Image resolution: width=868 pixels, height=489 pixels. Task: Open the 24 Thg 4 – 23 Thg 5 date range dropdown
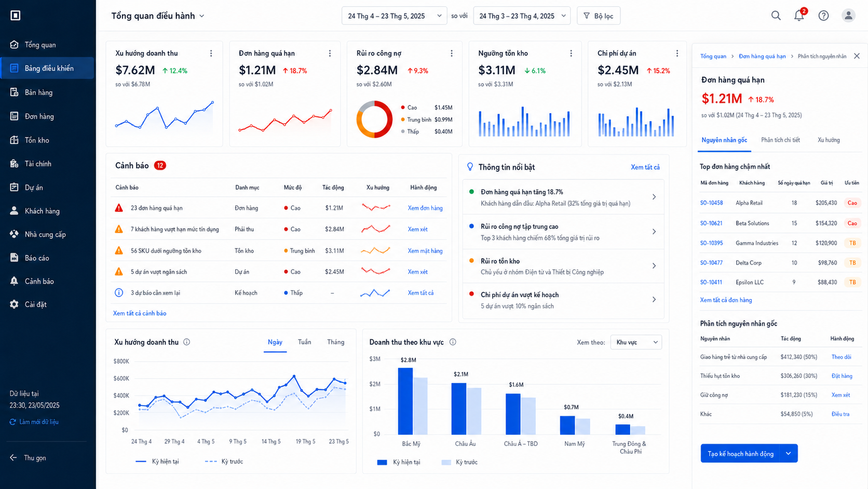point(394,16)
